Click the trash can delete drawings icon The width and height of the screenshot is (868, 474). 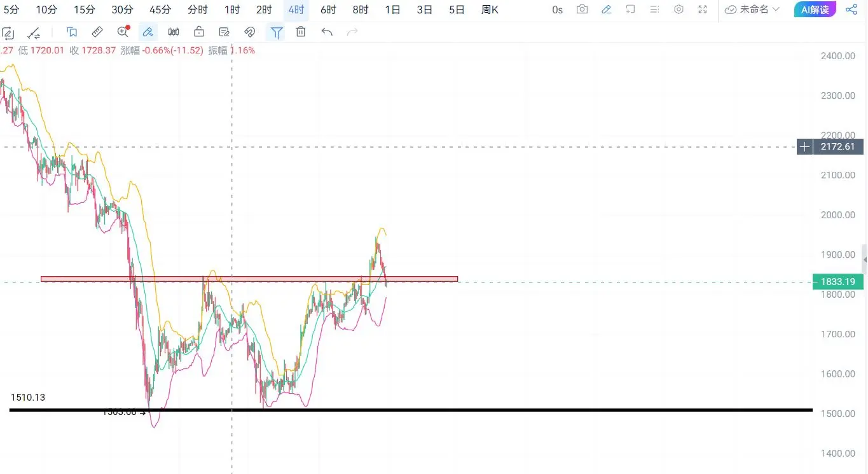[301, 32]
